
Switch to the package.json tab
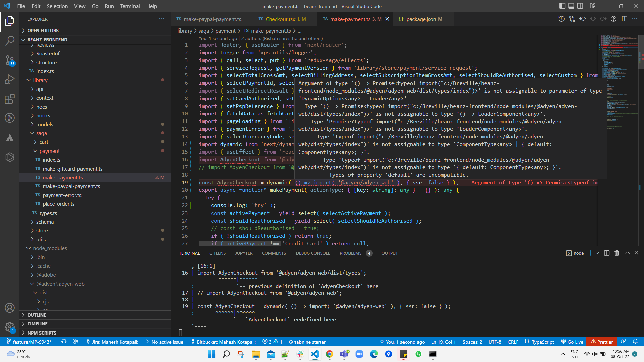coord(420,19)
